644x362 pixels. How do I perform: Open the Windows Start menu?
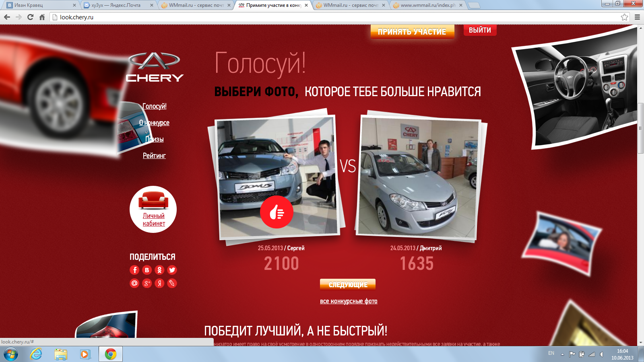(10, 354)
